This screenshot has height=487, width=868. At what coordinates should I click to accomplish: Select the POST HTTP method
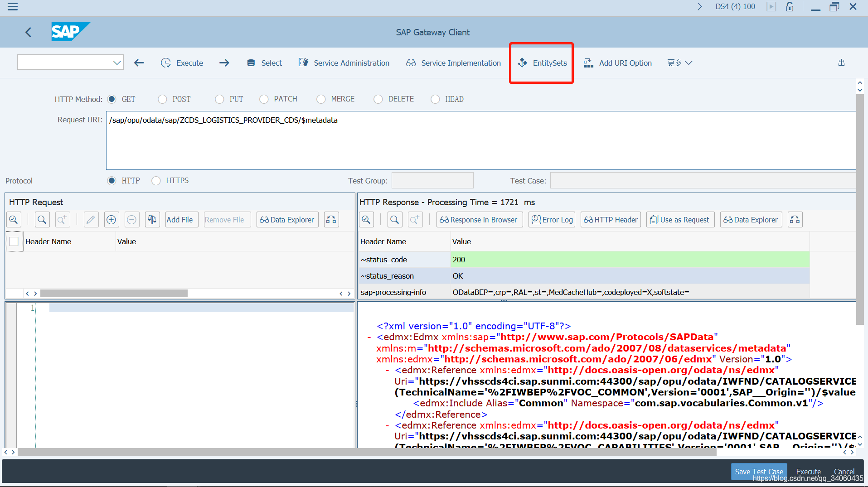click(x=162, y=99)
